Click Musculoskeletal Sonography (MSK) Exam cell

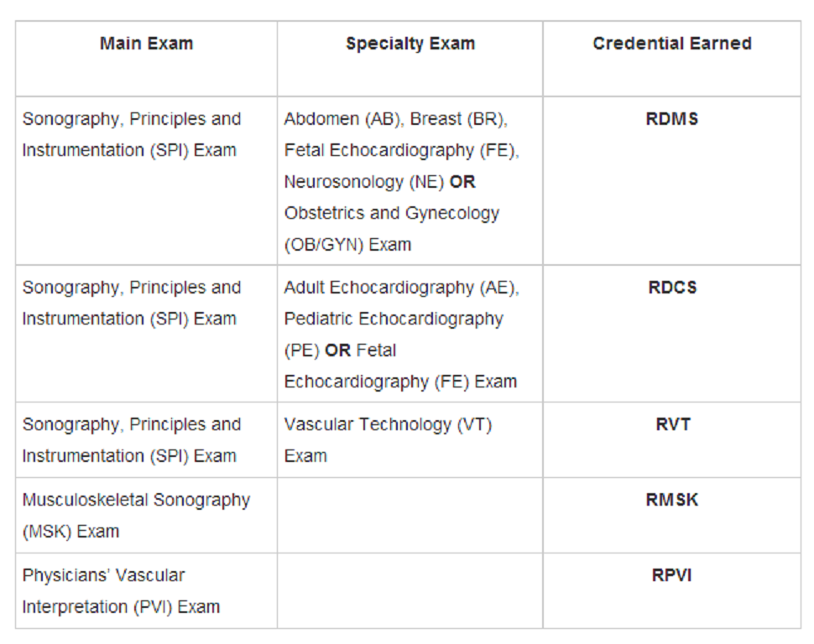146,516
